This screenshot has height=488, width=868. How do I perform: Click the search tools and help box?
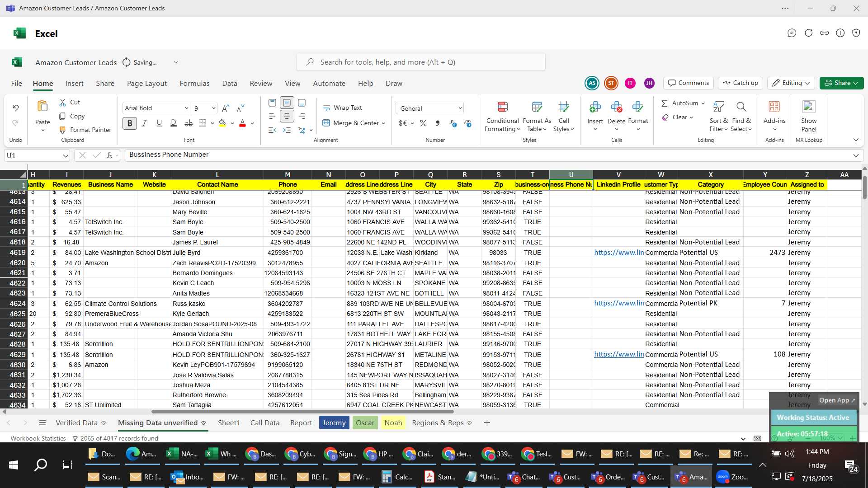(420, 62)
